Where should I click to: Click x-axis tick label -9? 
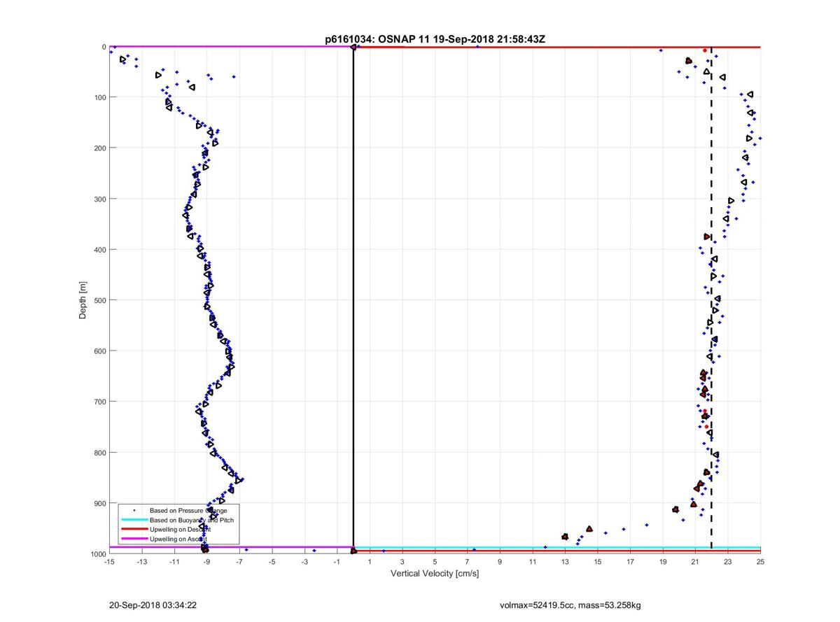[206, 562]
